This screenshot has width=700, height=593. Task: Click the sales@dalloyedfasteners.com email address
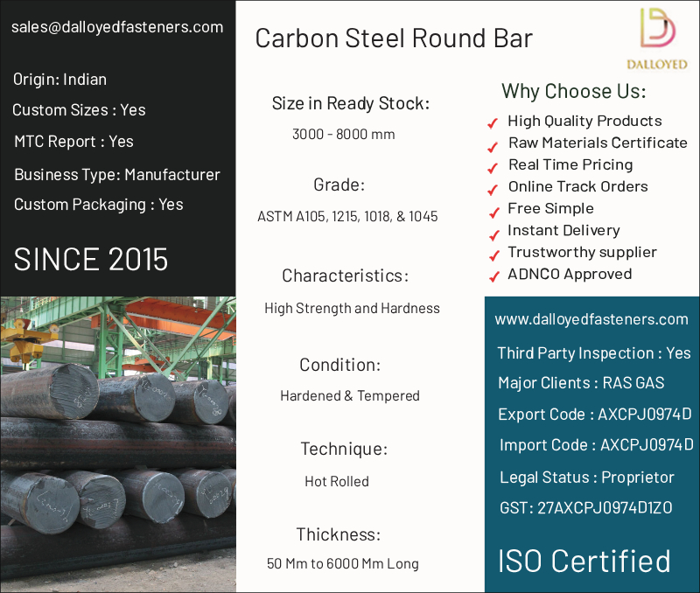[x=117, y=27]
